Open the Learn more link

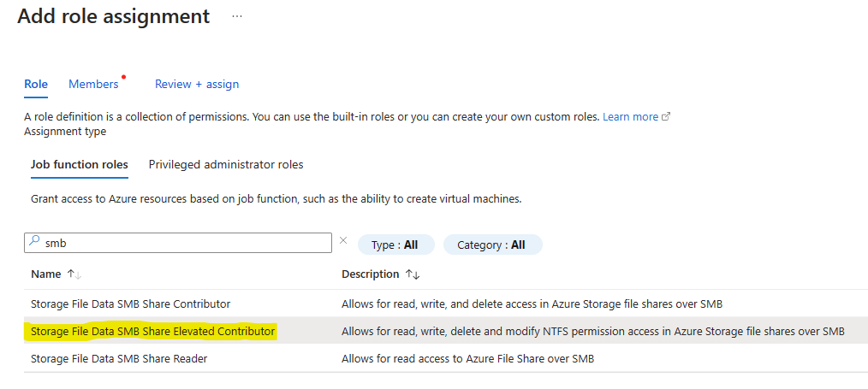pos(636,117)
